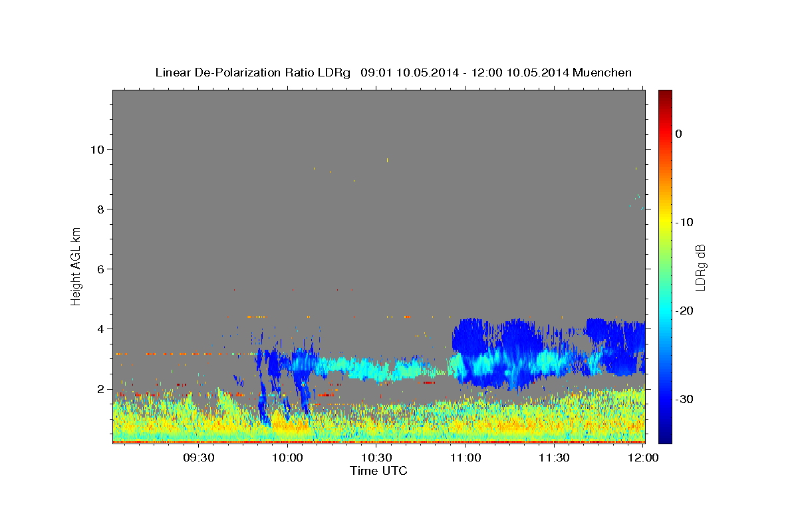Click the dark blue bottom of colorbar
This screenshot has width=798, height=532.
[x=665, y=437]
